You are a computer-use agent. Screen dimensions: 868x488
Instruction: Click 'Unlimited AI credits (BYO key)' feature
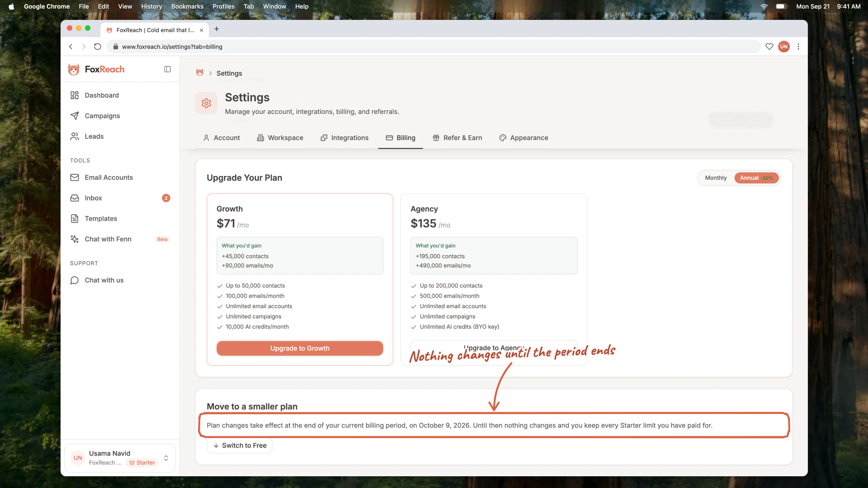pos(459,327)
